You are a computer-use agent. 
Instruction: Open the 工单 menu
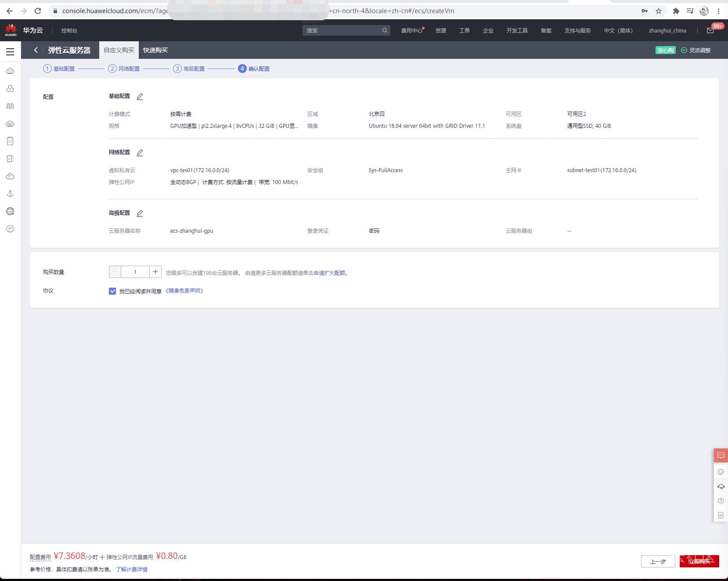coord(465,30)
